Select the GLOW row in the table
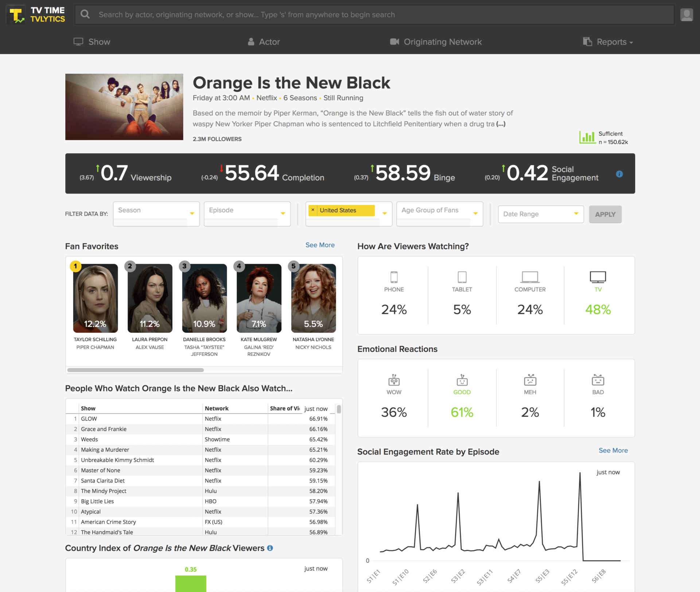This screenshot has height=592, width=700. [201, 419]
